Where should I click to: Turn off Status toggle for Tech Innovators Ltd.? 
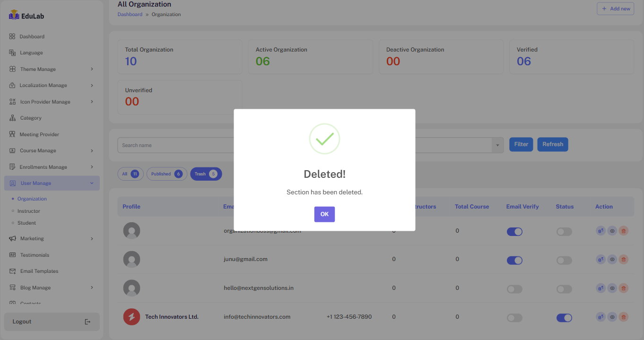tap(564, 318)
